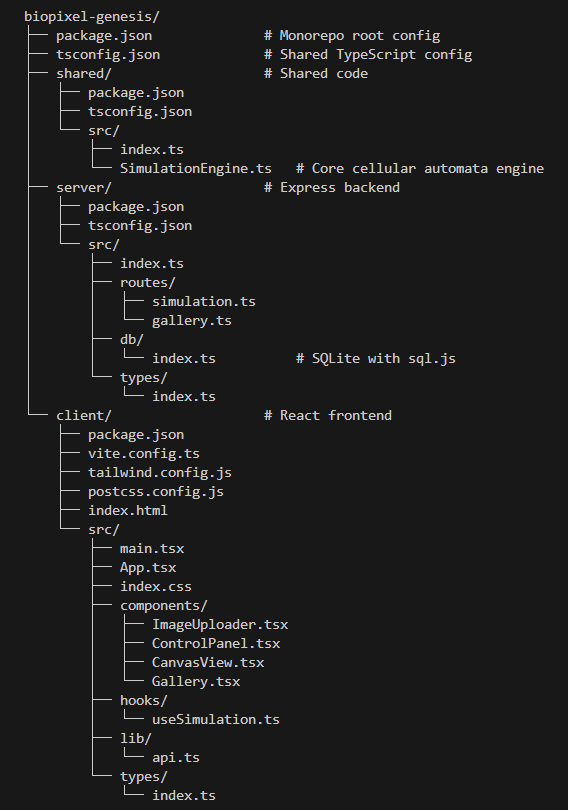Viewport: 568px width, 810px height.
Task: Select tailwind.config.js file
Action: [160, 473]
